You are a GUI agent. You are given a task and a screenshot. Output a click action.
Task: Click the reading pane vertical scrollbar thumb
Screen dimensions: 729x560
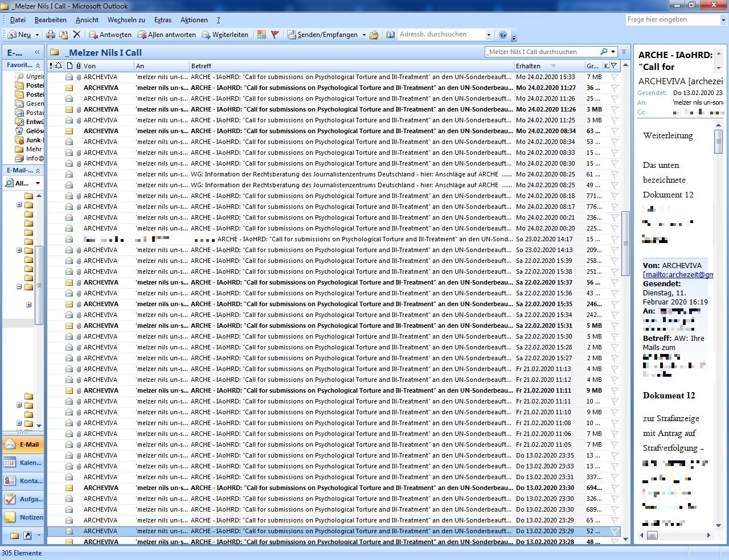tap(719, 142)
